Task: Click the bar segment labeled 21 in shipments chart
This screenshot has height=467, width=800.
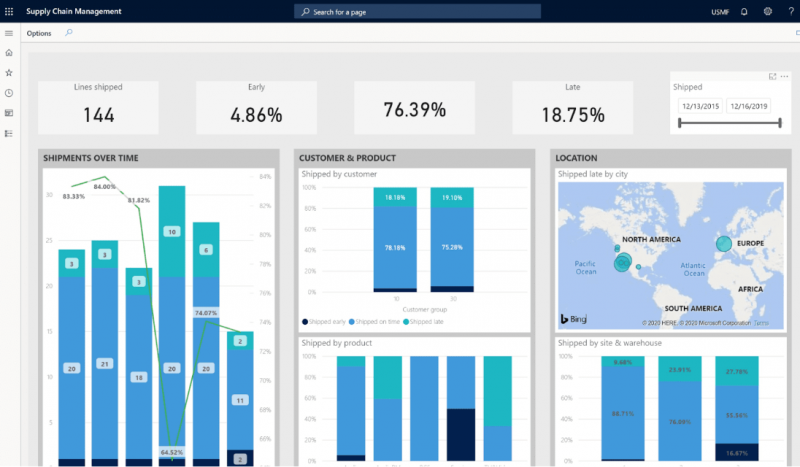Action: [x=105, y=364]
